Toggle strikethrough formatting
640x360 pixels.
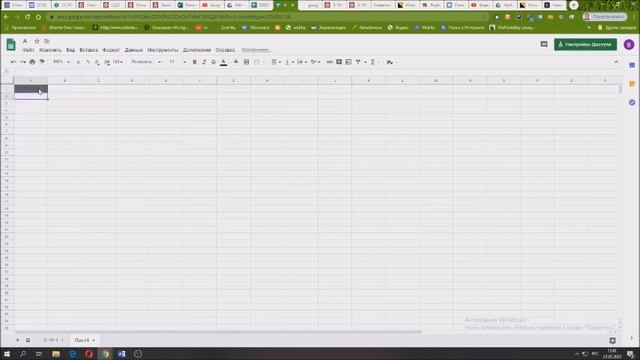coord(213,62)
